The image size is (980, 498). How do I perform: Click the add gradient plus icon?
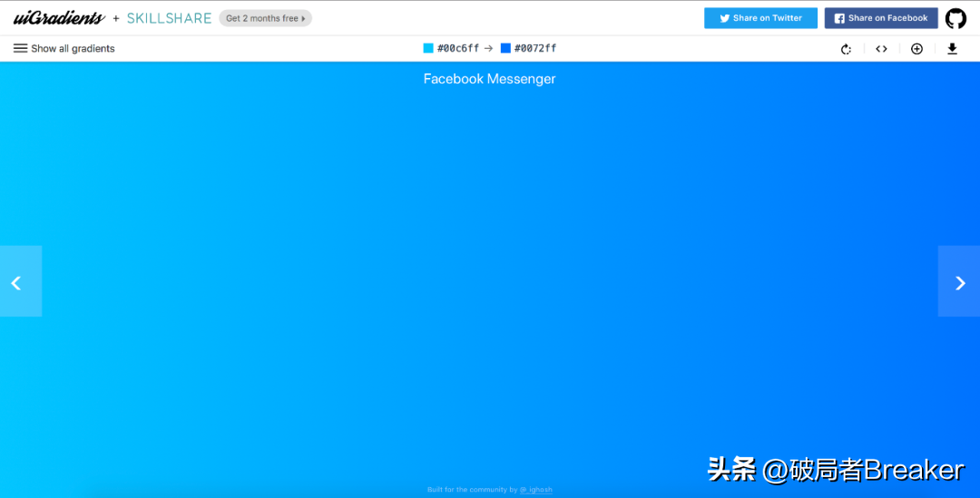(x=916, y=49)
